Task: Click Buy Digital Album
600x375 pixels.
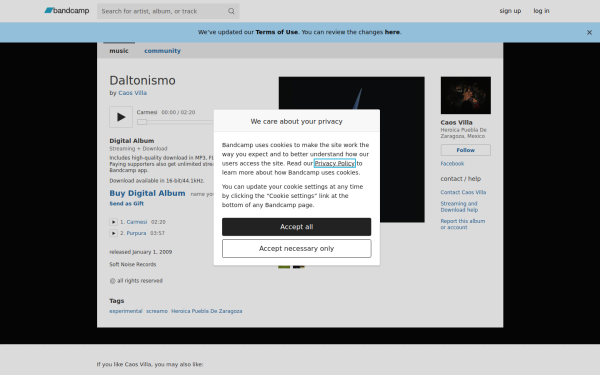Action: [147, 193]
